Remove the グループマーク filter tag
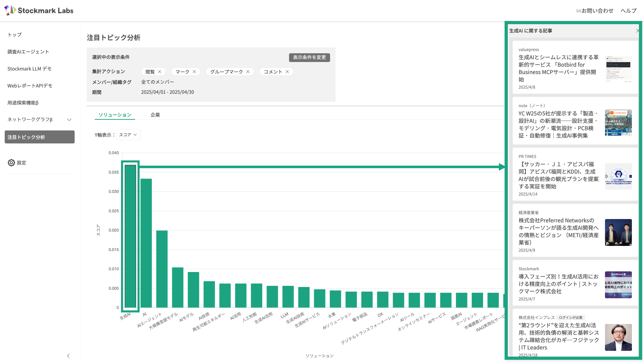644x362 pixels. click(x=248, y=72)
